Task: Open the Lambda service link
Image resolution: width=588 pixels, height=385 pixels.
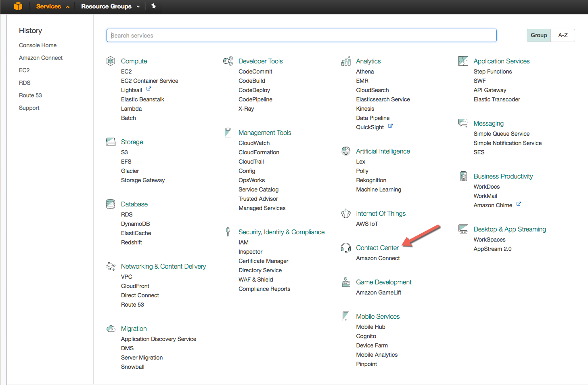Action: [131, 109]
